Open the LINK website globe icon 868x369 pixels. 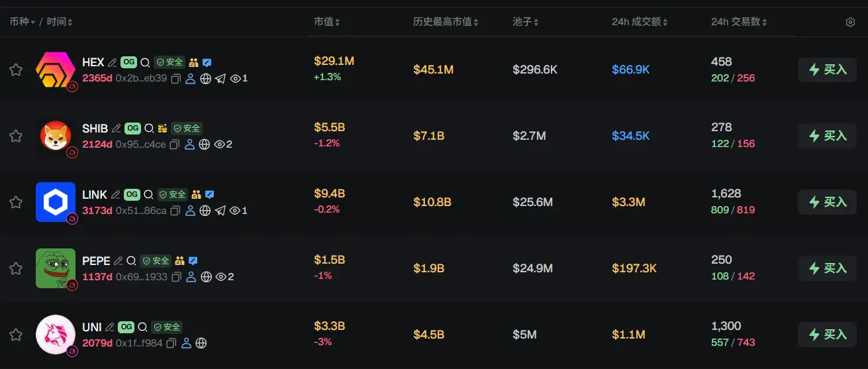205,211
